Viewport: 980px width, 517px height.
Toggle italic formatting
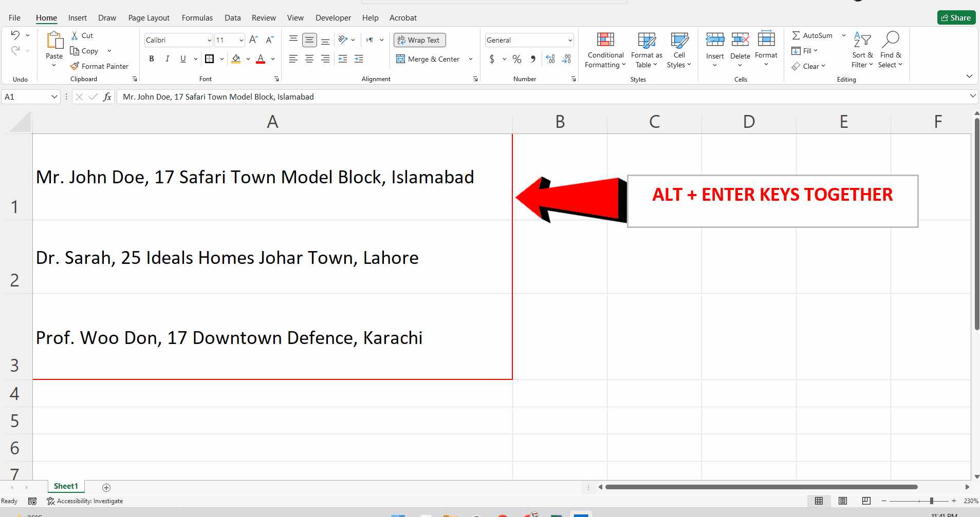[167, 59]
